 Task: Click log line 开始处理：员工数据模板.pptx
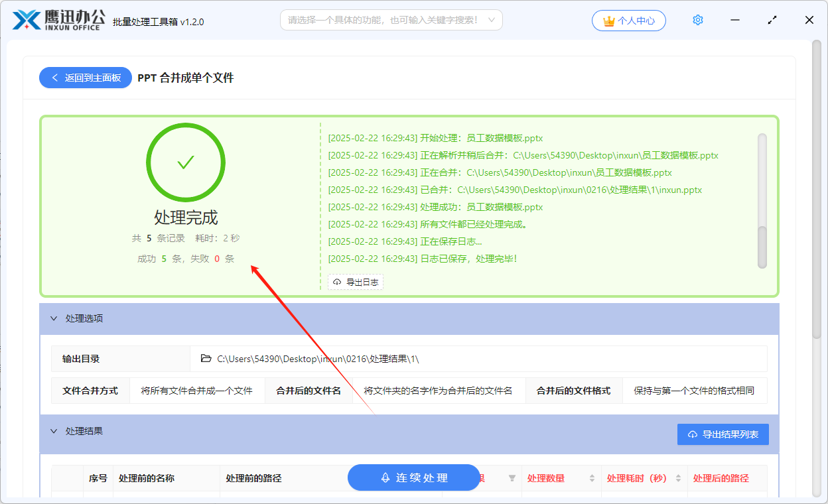coord(435,138)
